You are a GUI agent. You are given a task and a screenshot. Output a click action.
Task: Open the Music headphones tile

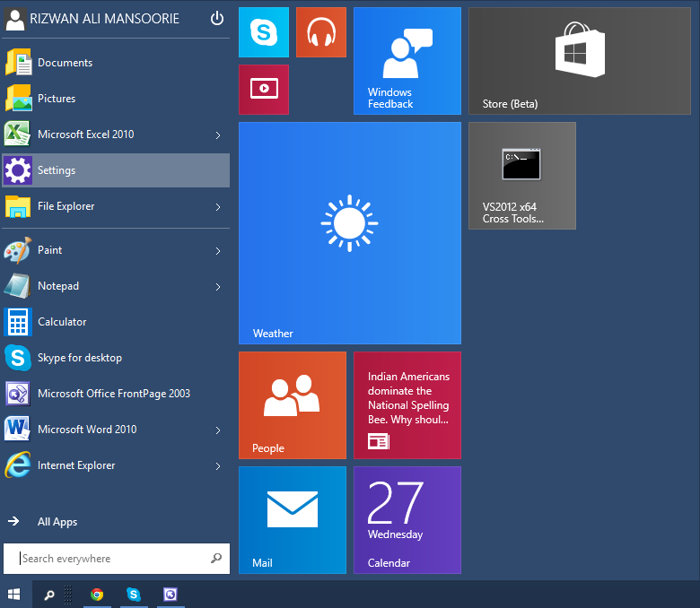(x=321, y=32)
